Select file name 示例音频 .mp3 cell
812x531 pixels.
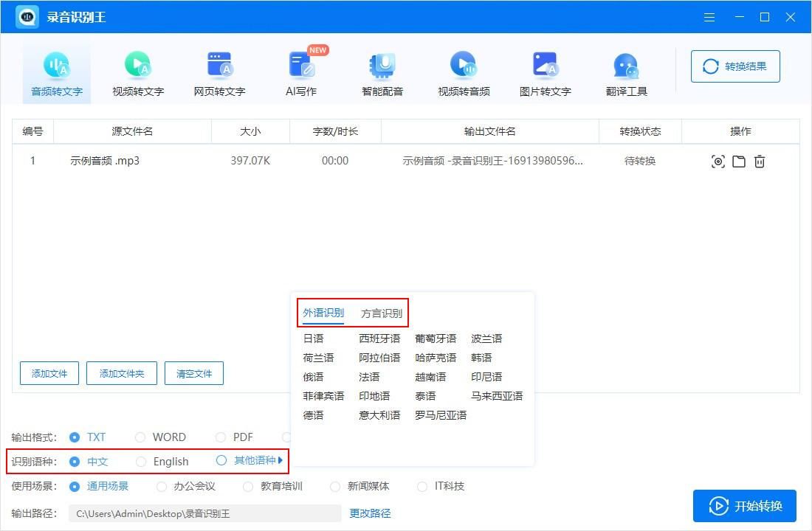(105, 161)
